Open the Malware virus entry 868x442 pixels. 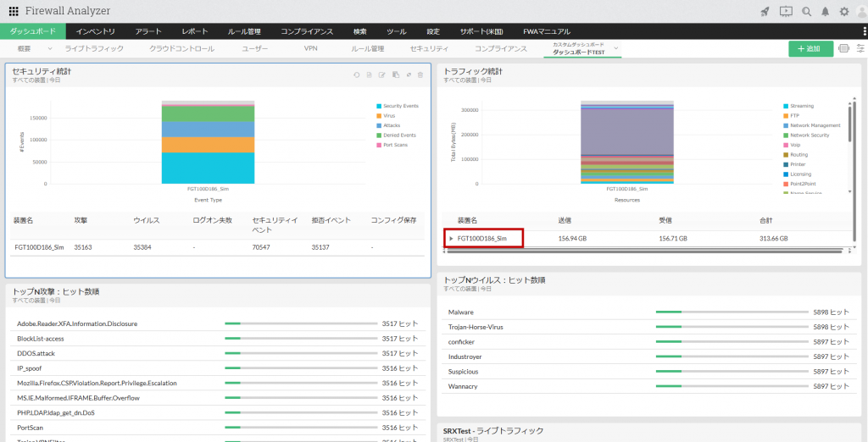pos(460,312)
